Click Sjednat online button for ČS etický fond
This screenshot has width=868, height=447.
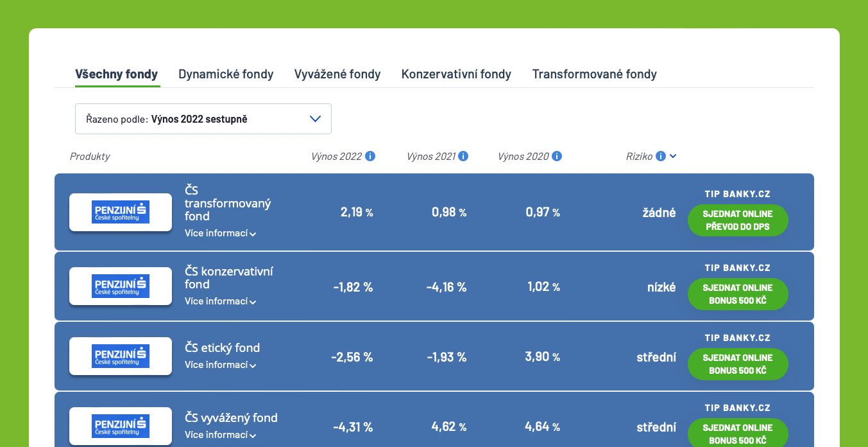click(x=738, y=364)
